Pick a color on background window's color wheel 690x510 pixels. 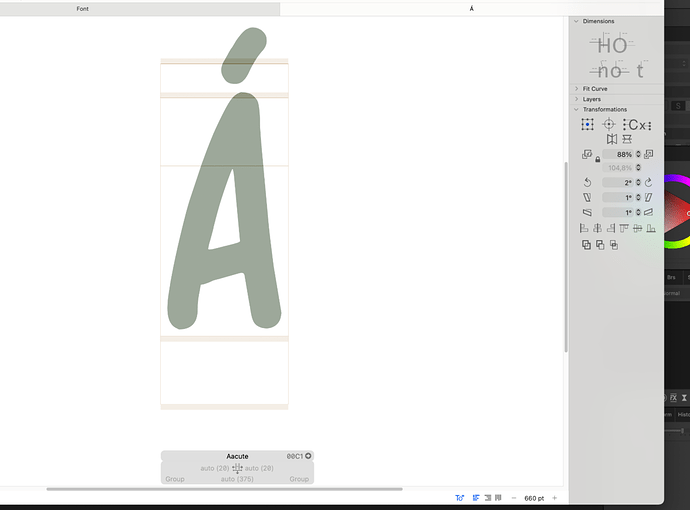coord(678,212)
